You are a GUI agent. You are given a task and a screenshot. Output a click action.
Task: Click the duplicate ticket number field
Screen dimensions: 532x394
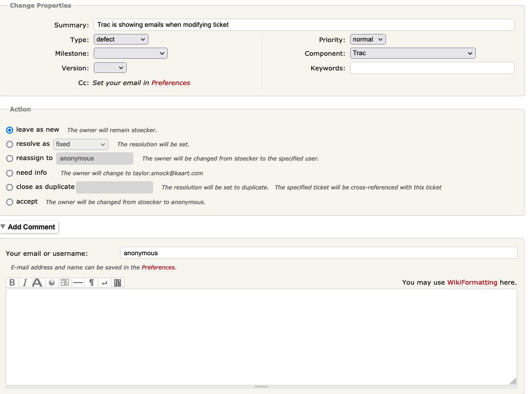pyautogui.click(x=115, y=187)
